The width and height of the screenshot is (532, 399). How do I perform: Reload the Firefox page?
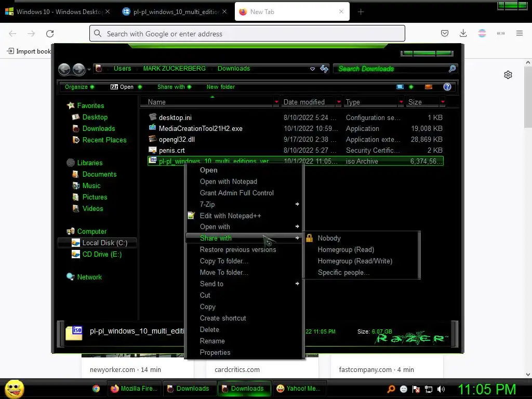[50, 34]
